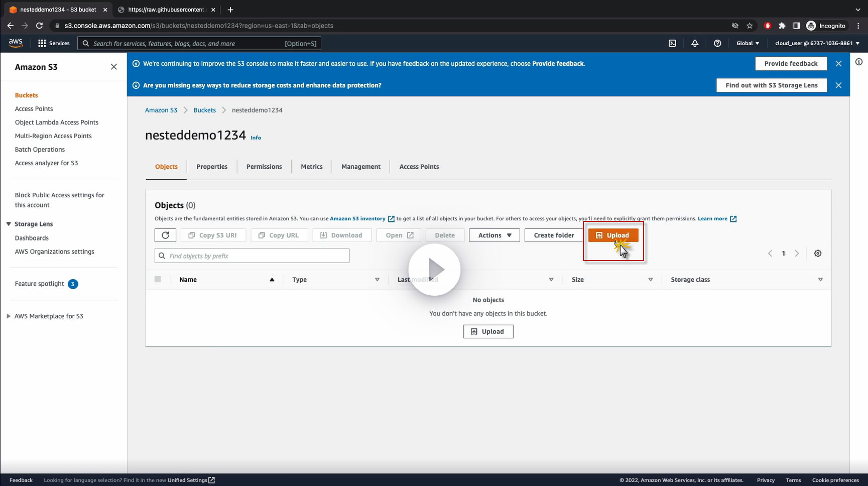Viewport: 868px width, 486px height.
Task: Close the Amazon S3 navigation sidebar
Action: [x=114, y=67]
